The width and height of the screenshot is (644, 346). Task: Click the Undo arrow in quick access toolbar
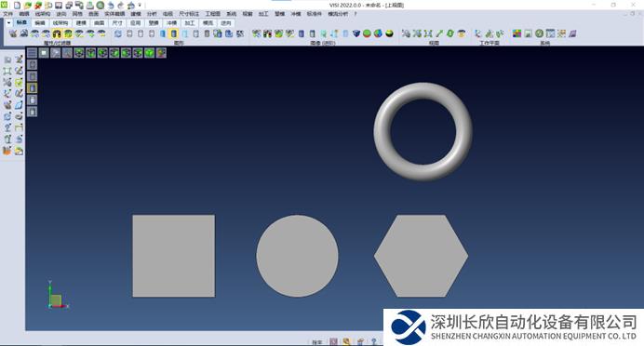[111, 6]
